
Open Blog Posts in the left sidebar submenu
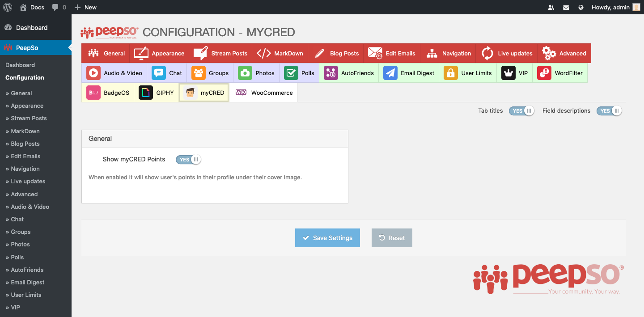point(22,144)
